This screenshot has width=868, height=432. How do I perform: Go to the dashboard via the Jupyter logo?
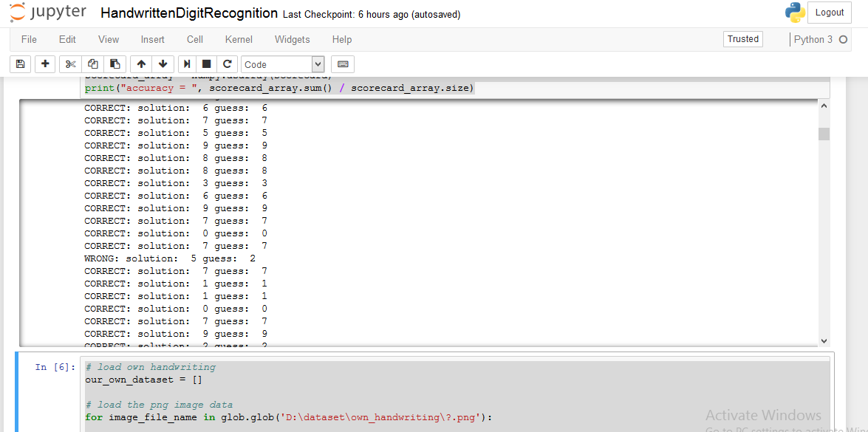(x=47, y=13)
